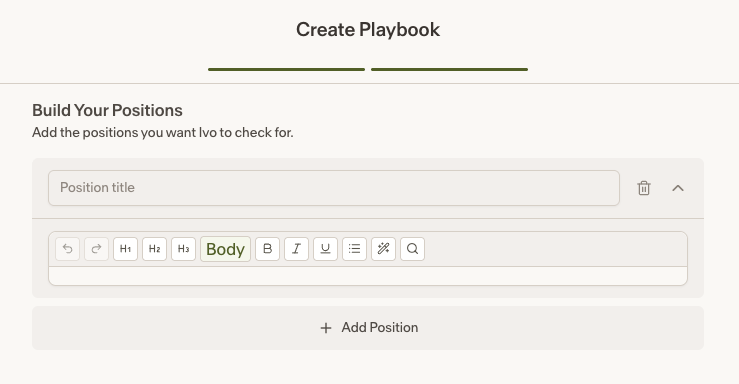Delete the position with trash icon

(644, 188)
